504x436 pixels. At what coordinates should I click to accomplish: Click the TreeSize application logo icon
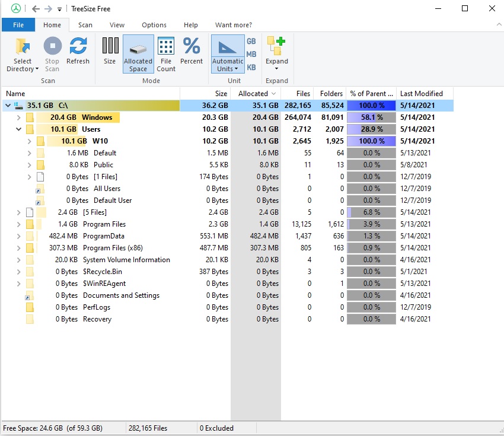[16, 9]
